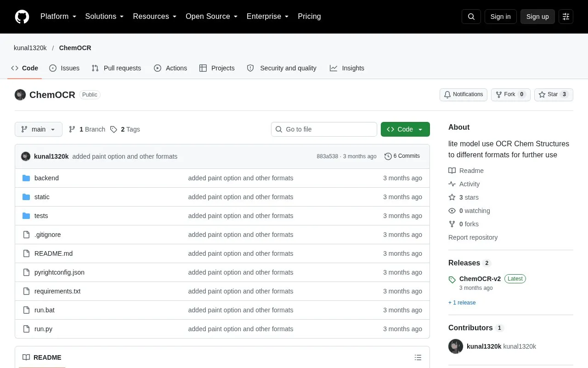Open the Projects tab
This screenshot has width=588, height=368.
point(217,68)
